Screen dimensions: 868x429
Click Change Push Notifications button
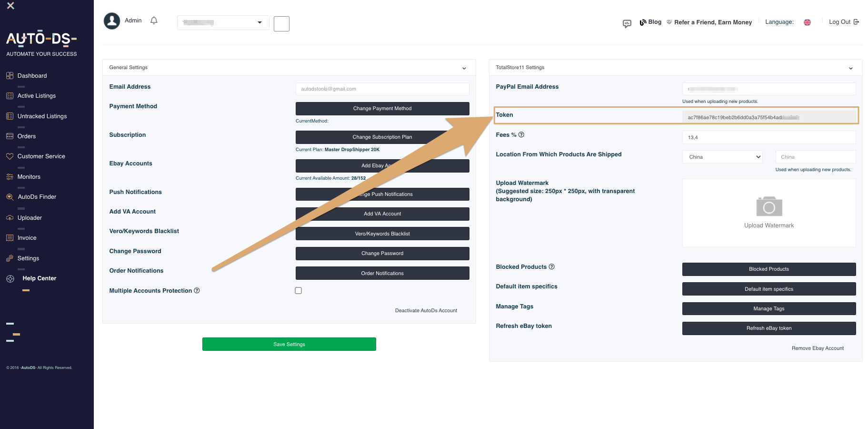382,194
